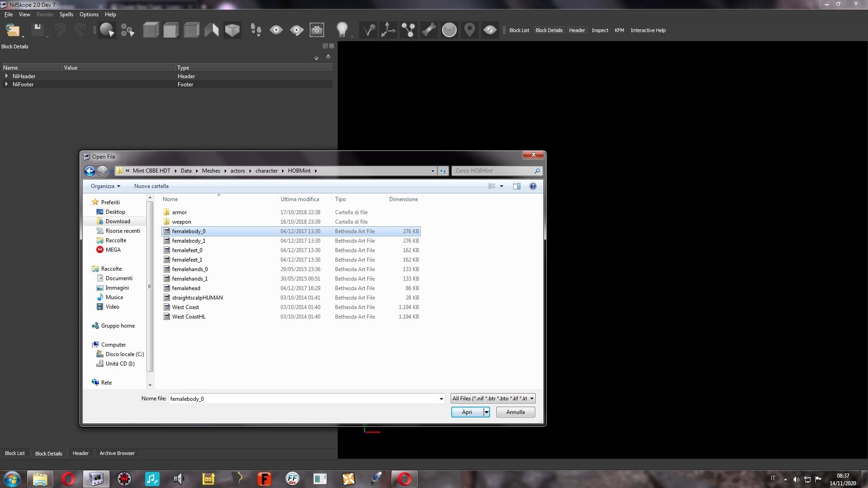Toggle Inspect panel in the toolbar

point(600,30)
